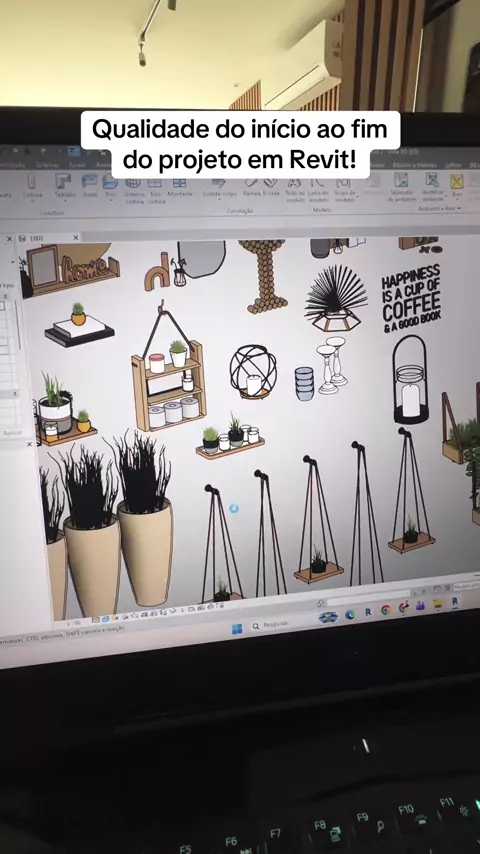Select the stacked blue bowls object
Image resolution: width=480 pixels, height=854 pixels.
(x=305, y=383)
